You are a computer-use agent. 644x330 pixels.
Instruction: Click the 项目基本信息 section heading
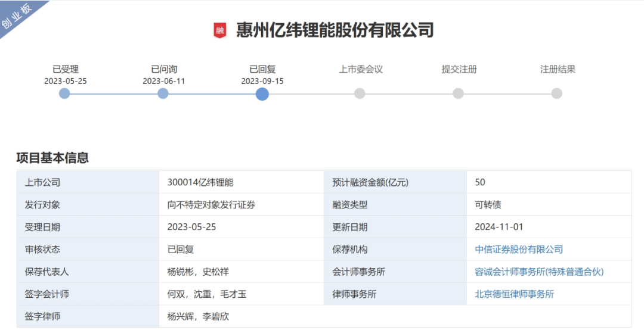pos(52,158)
